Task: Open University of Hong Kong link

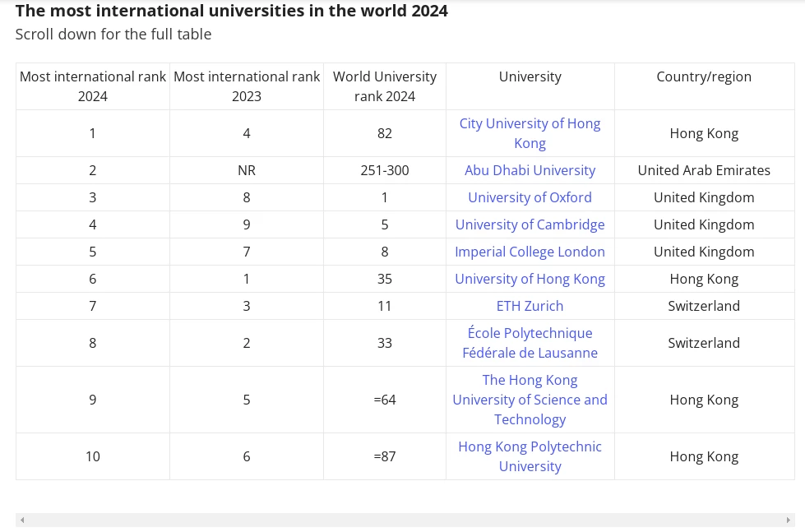Action: pos(530,279)
